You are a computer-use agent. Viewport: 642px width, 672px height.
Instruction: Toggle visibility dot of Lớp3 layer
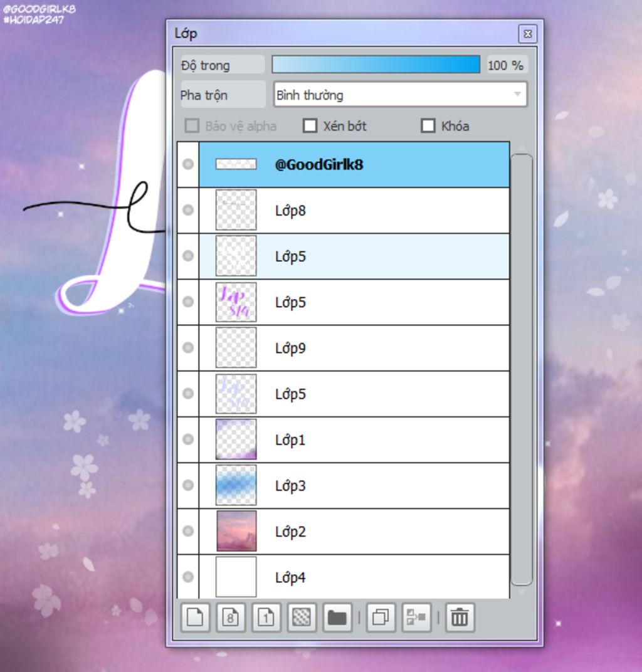(188, 485)
